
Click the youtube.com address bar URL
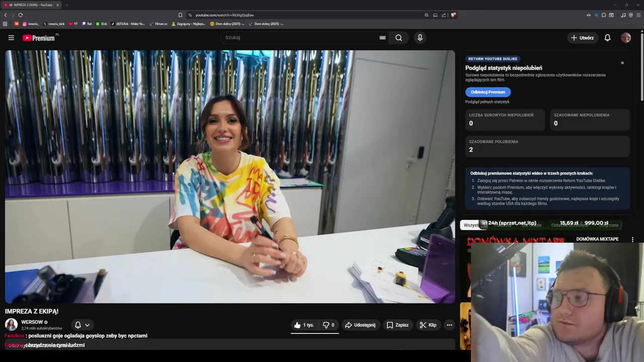(x=224, y=15)
